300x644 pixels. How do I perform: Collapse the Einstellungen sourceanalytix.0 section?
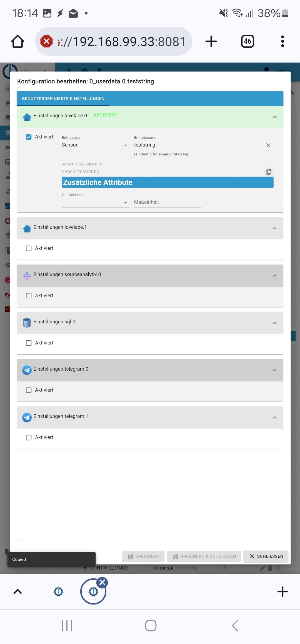pos(274,276)
